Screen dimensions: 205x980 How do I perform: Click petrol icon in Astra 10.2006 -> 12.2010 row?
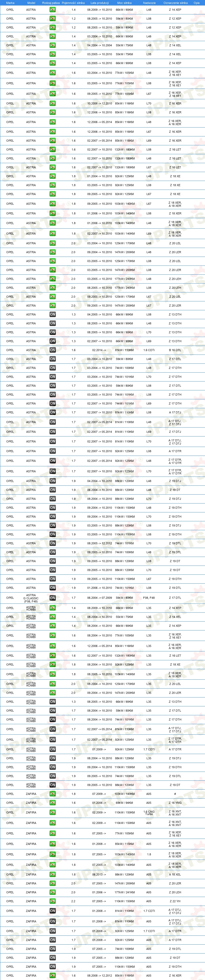53,103
